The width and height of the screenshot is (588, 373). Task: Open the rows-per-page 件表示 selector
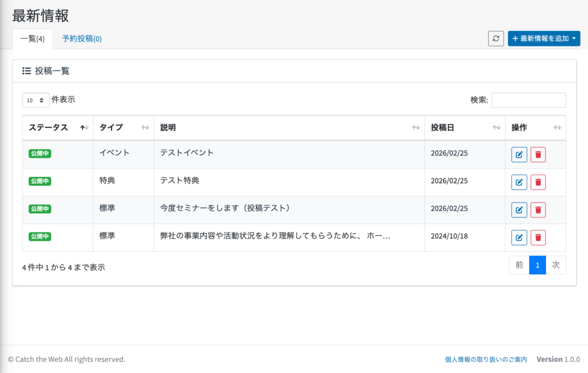[36, 100]
